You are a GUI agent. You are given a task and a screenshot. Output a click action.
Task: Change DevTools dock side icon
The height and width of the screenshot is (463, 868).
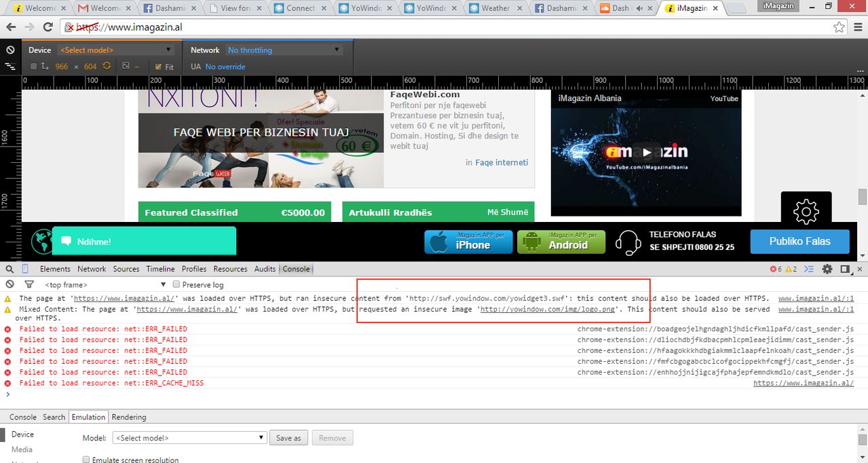click(845, 269)
